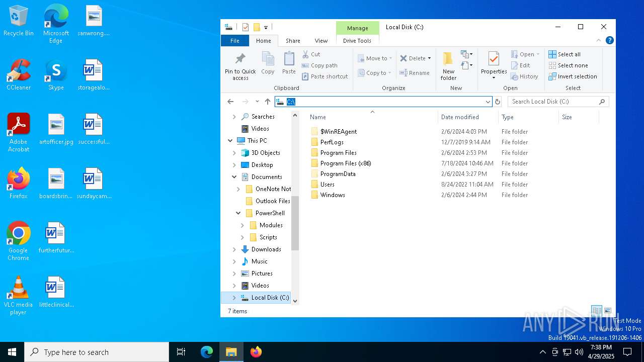Select the Manage contextual tab

(358, 28)
